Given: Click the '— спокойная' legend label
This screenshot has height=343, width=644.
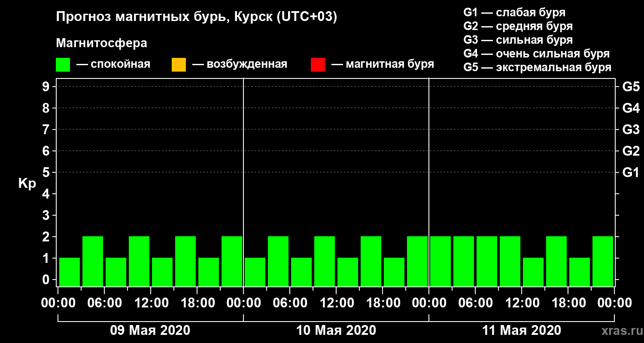Looking at the screenshot, I should (x=113, y=64).
